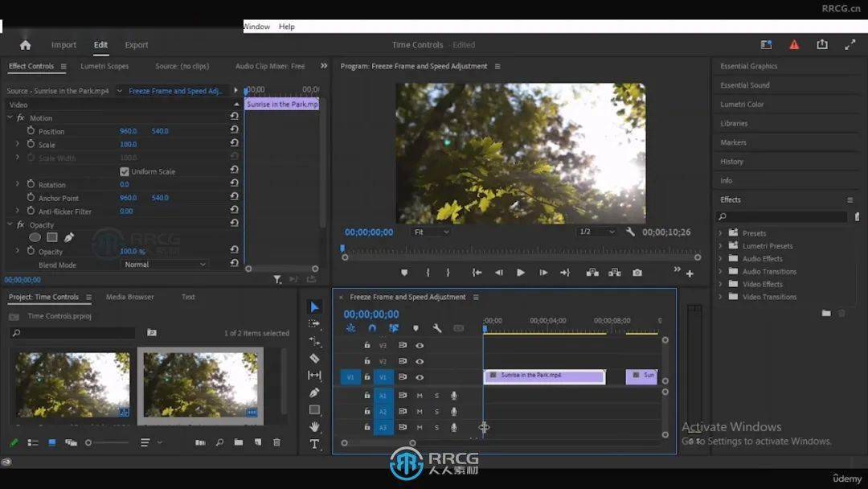The width and height of the screenshot is (868, 489).
Task: Click the Export Frame camera icon
Action: coord(637,273)
